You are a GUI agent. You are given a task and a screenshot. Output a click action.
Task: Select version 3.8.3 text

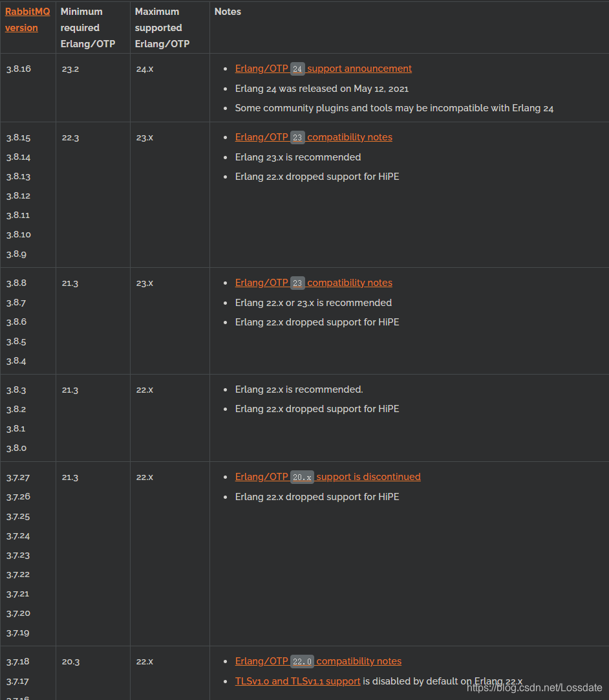click(16, 389)
